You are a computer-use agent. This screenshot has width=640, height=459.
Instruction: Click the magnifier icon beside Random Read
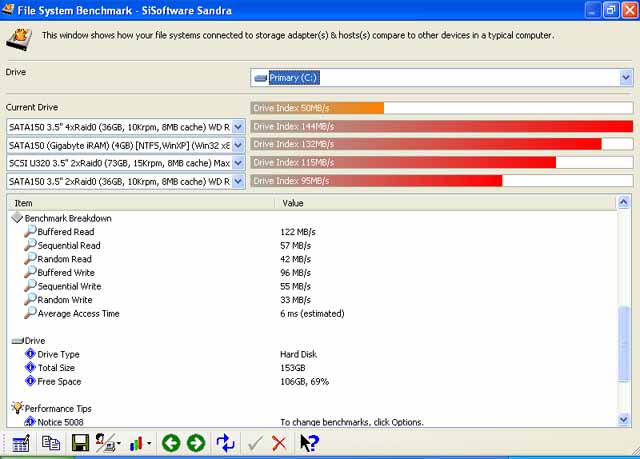click(30, 258)
